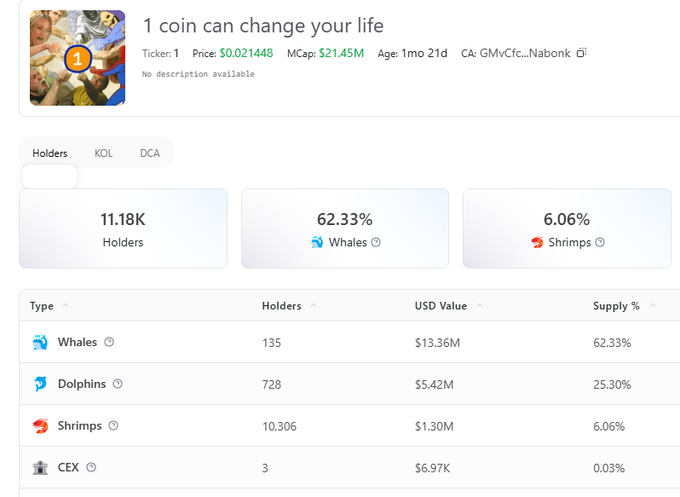Click the Whales info icon in summary card

(x=376, y=242)
